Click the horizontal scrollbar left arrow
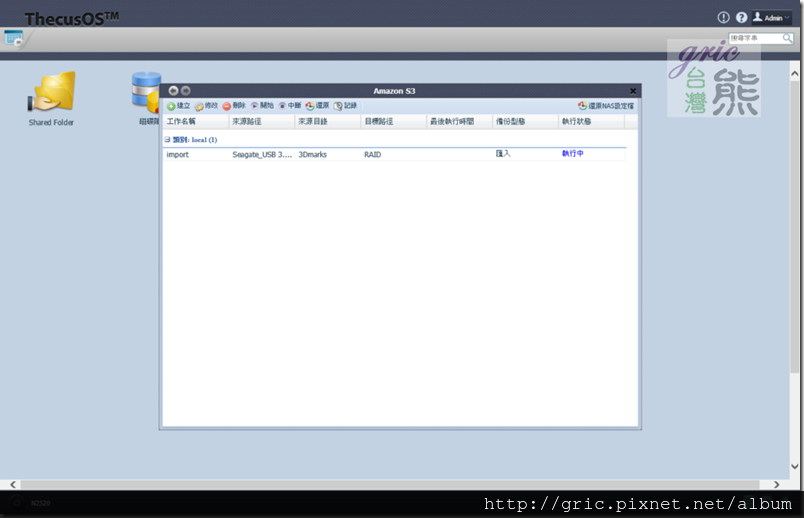804x518 pixels. pyautogui.click(x=13, y=484)
